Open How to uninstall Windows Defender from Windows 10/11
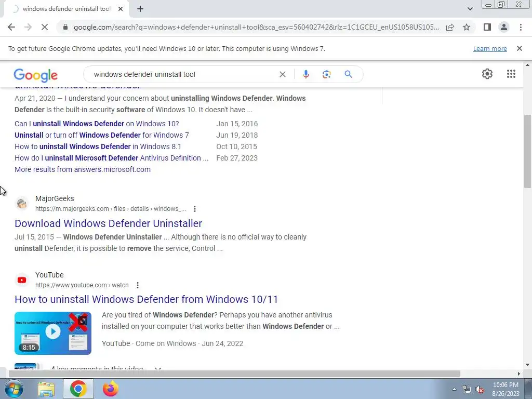This screenshot has height=399, width=532. [146, 299]
